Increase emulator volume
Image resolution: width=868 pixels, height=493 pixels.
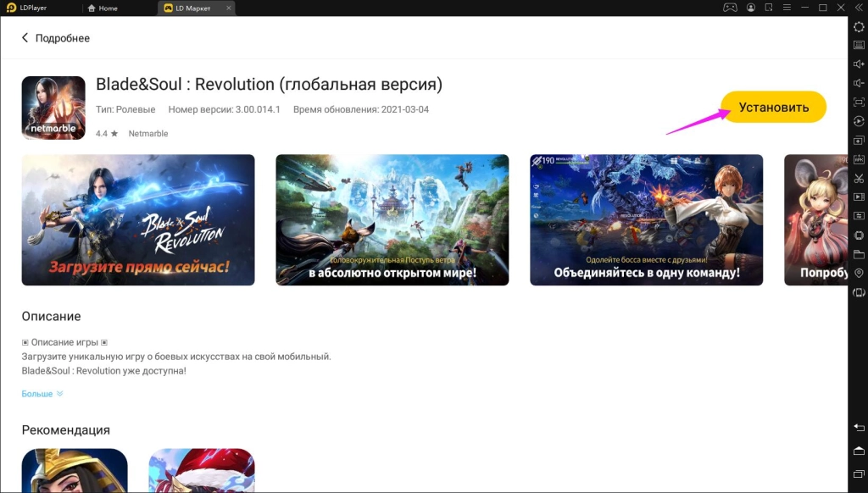[859, 63]
